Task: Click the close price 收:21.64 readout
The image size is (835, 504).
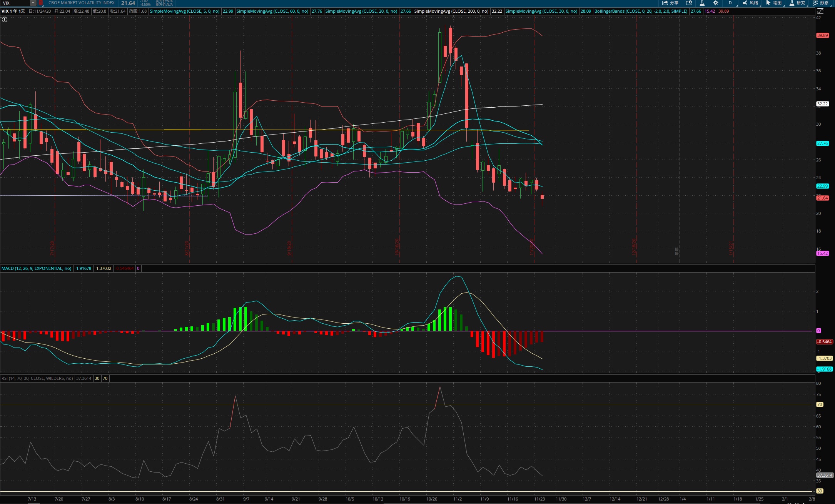Action: [x=118, y=11]
